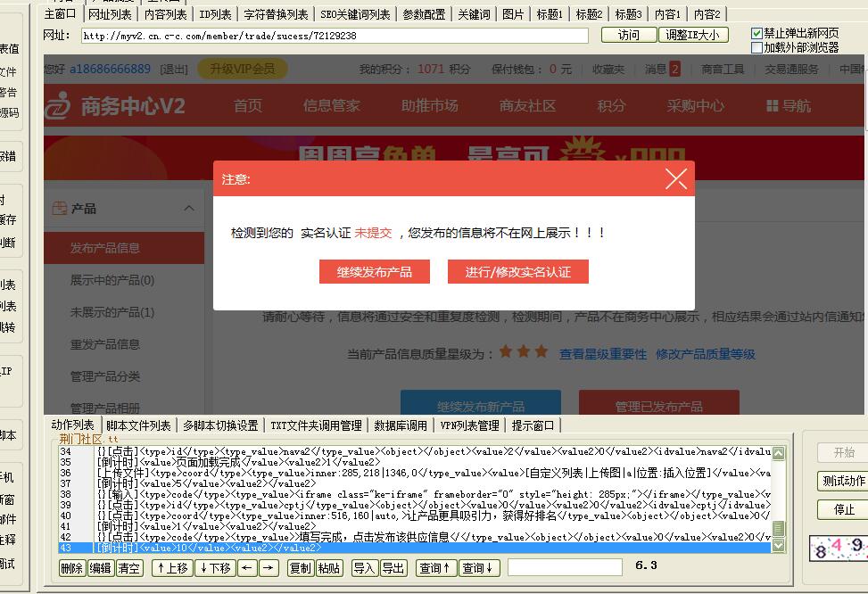The height and width of the screenshot is (594, 868).
Task: Click the 测试动作 button
Action: click(x=844, y=481)
